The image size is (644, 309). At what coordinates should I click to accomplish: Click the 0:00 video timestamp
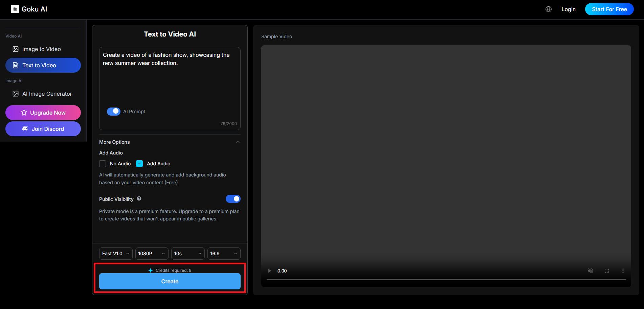pos(282,271)
